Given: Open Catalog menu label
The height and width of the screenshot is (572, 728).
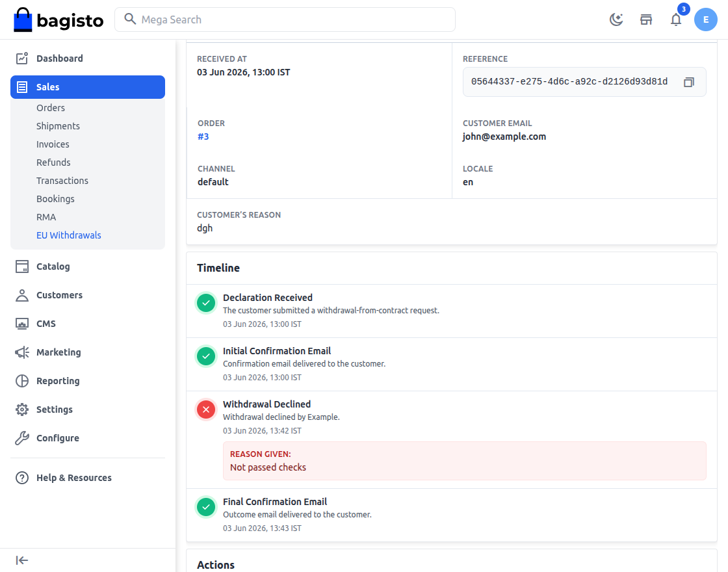Looking at the screenshot, I should click(53, 266).
